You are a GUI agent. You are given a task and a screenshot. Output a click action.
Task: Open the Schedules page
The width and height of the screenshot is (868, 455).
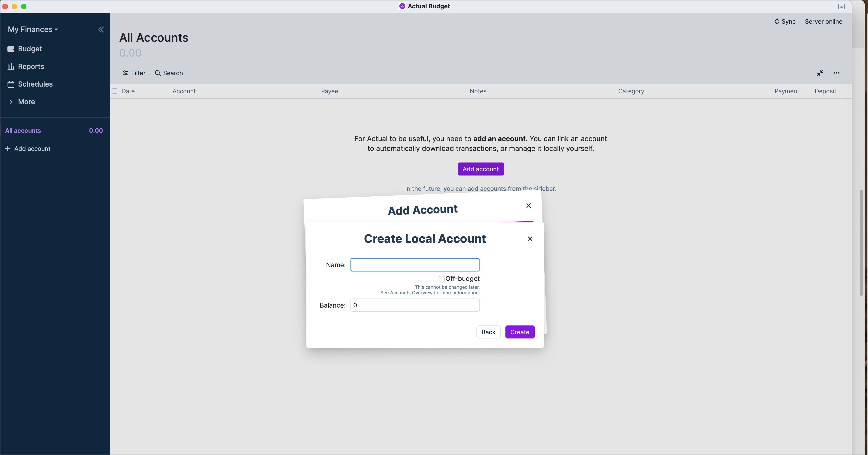coord(35,84)
